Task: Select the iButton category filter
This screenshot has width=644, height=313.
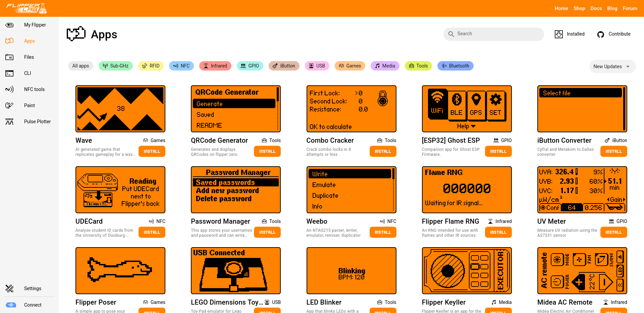Action: [x=284, y=66]
